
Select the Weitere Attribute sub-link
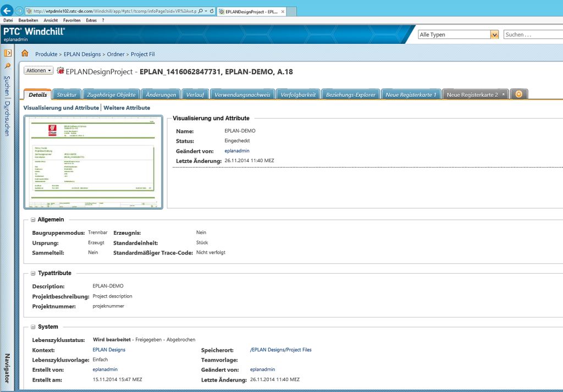coord(127,108)
